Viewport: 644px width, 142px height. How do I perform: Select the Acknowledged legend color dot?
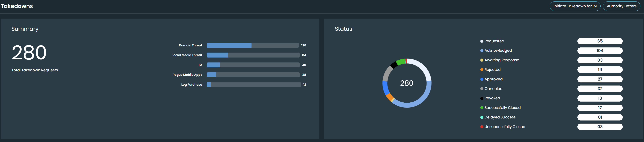point(482,51)
